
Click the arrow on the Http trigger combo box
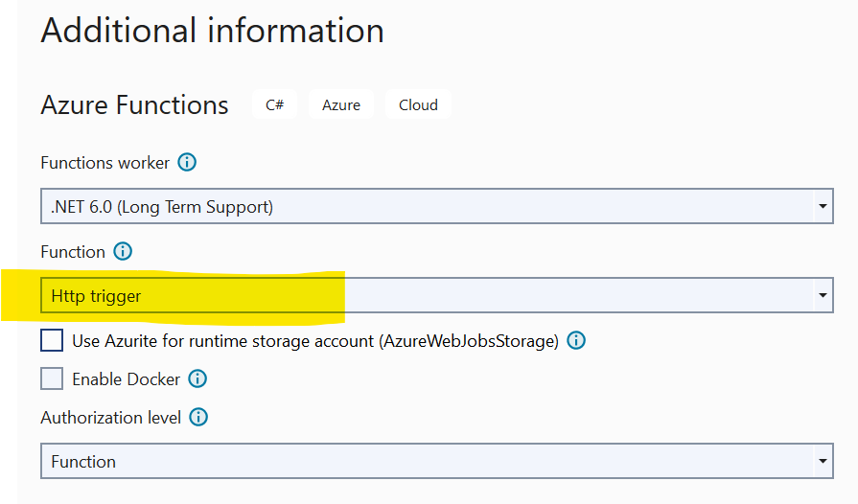tap(823, 296)
